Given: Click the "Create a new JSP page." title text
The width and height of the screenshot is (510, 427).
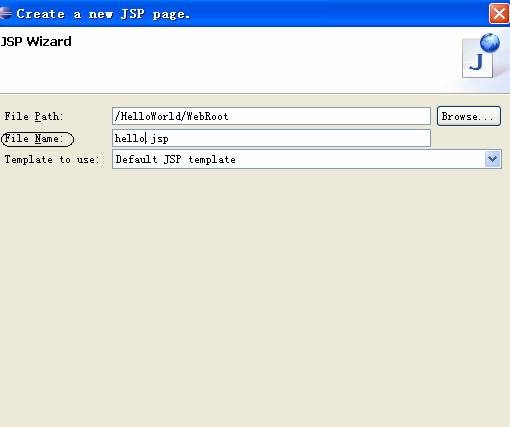Looking at the screenshot, I should pos(103,14).
